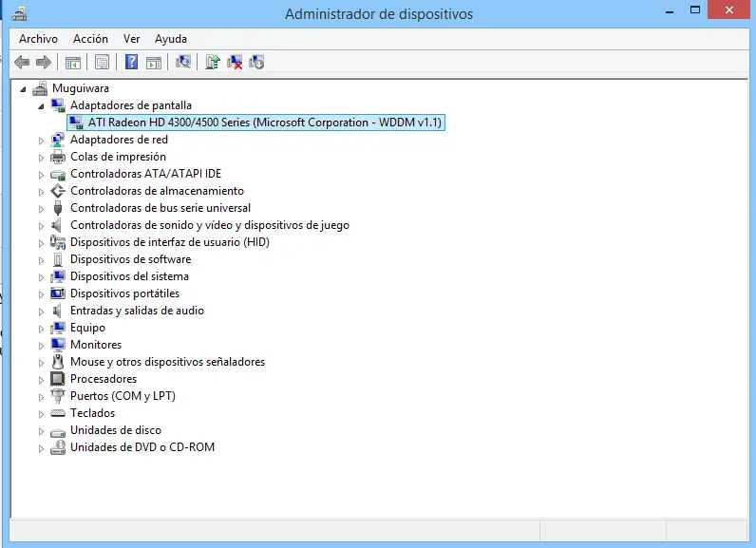Expand Controladoras ATA/ATAPI IDE node
This screenshot has width=756, height=548.
coord(41,175)
